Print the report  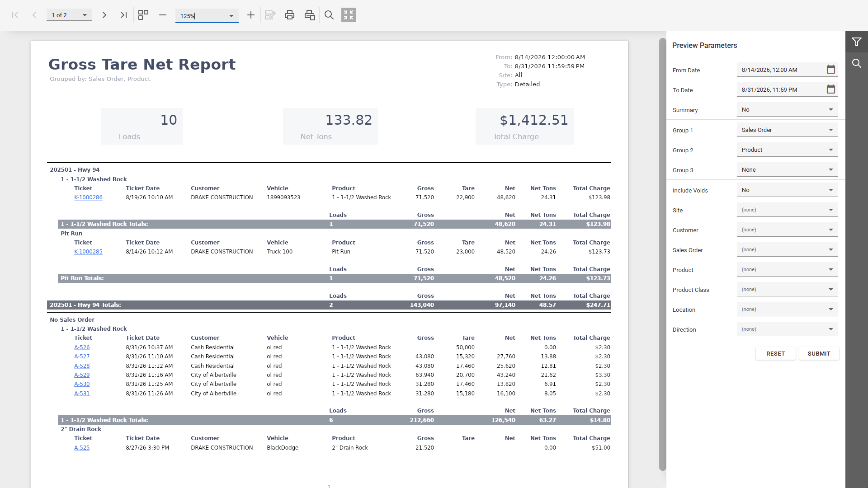coord(290,15)
